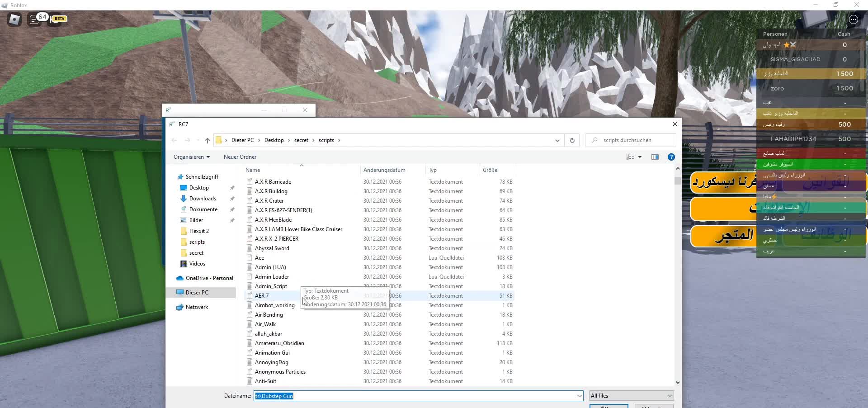Select Netzwerk in the navigation tree

197,307
